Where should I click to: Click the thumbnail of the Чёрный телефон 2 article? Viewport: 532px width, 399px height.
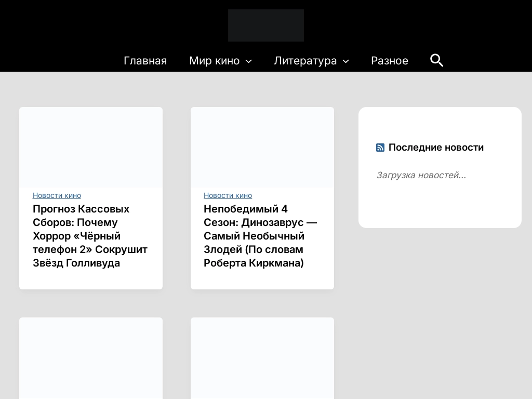click(x=91, y=147)
